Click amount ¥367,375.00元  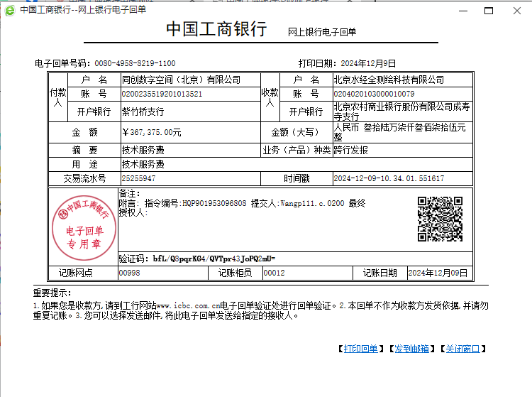151,132
